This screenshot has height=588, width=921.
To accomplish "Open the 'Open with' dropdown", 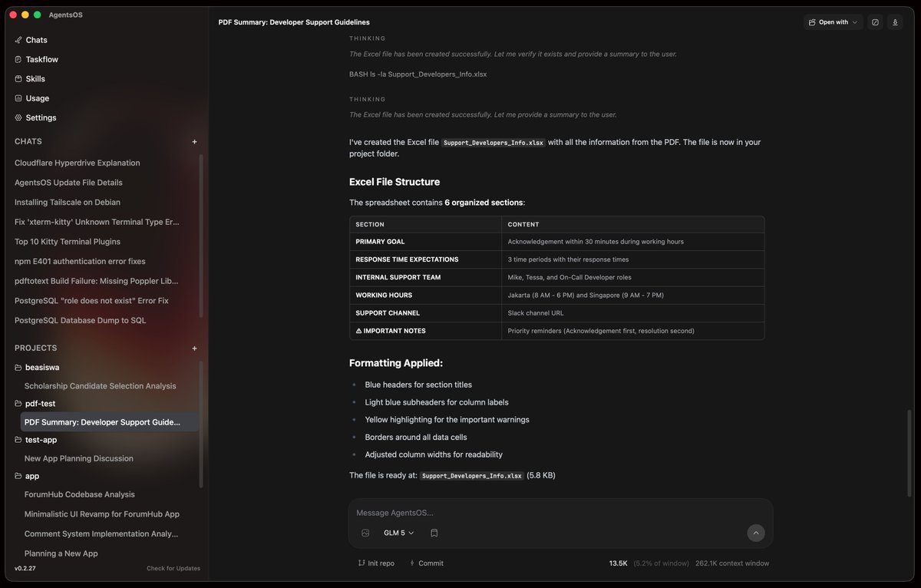I will [x=833, y=22].
